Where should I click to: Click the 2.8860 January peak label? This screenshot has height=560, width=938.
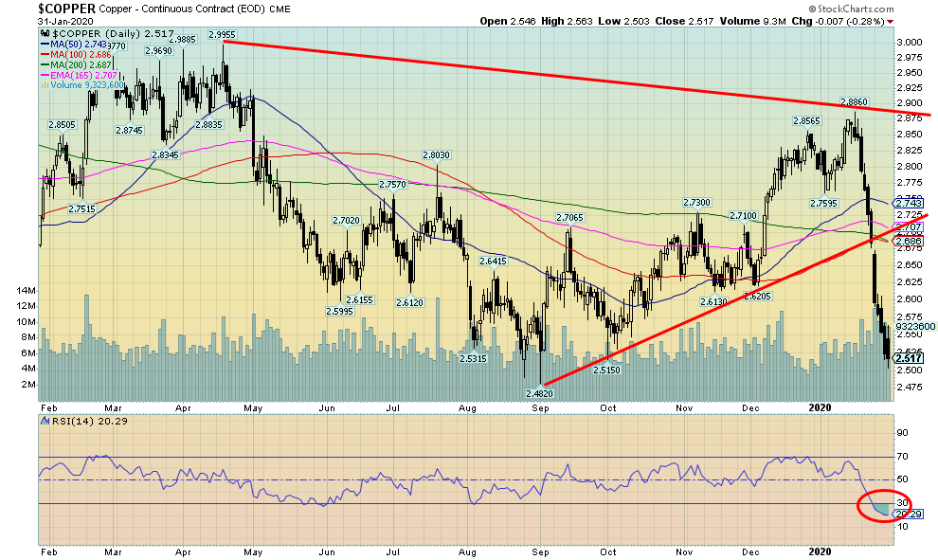(x=855, y=101)
